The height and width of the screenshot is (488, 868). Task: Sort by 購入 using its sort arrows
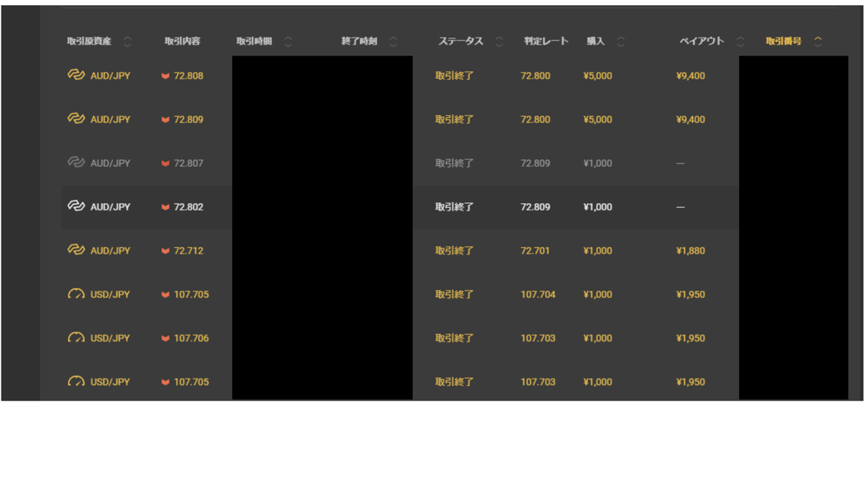[x=621, y=41]
